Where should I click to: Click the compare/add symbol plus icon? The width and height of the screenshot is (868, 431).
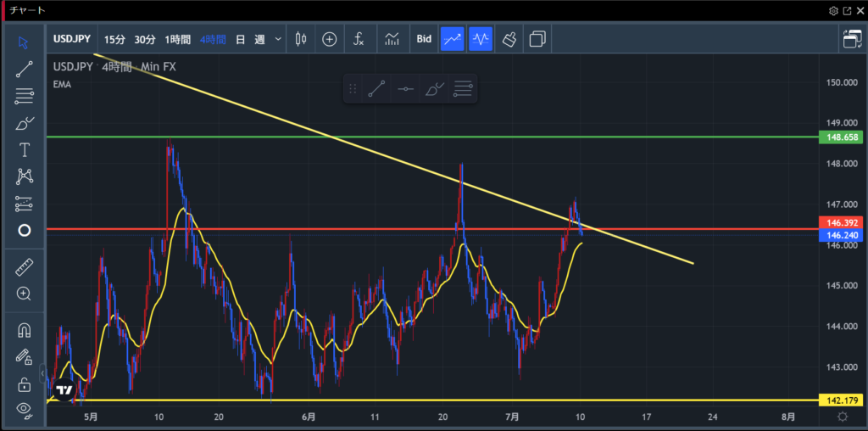tap(330, 39)
